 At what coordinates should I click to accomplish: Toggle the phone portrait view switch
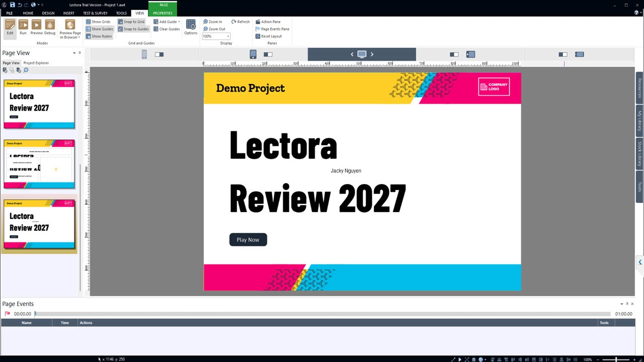click(x=159, y=54)
